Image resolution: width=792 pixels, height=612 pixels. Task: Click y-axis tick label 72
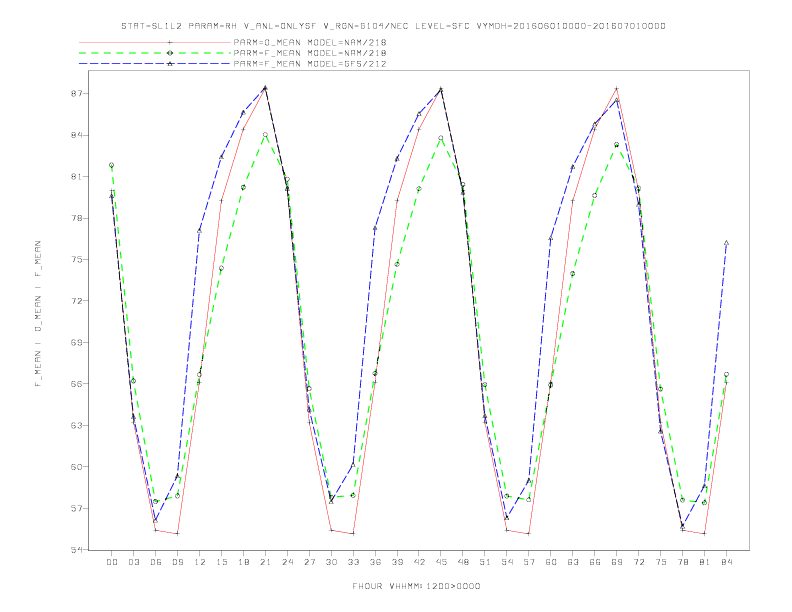[x=76, y=301]
